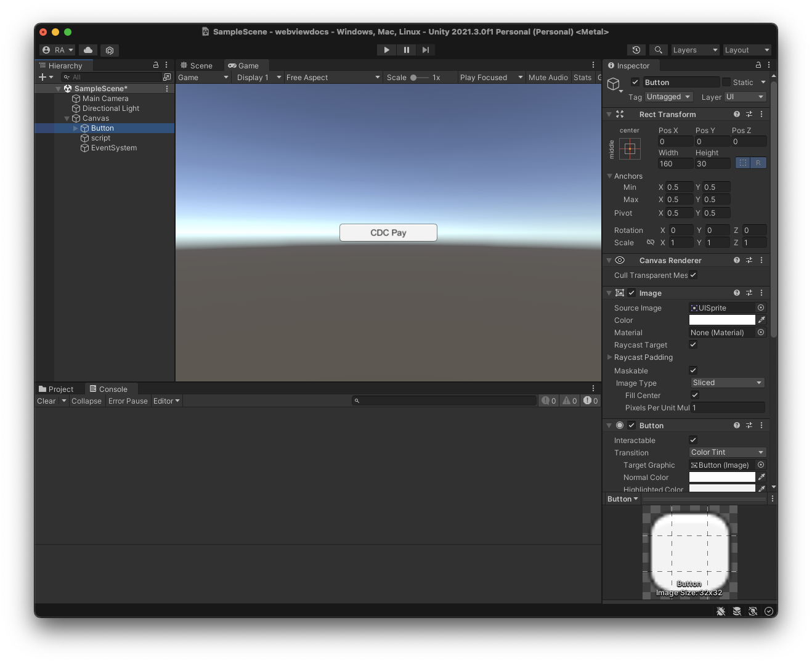Screen dimensions: 812x663
Task: Open the cloud services icon
Action: (x=88, y=50)
